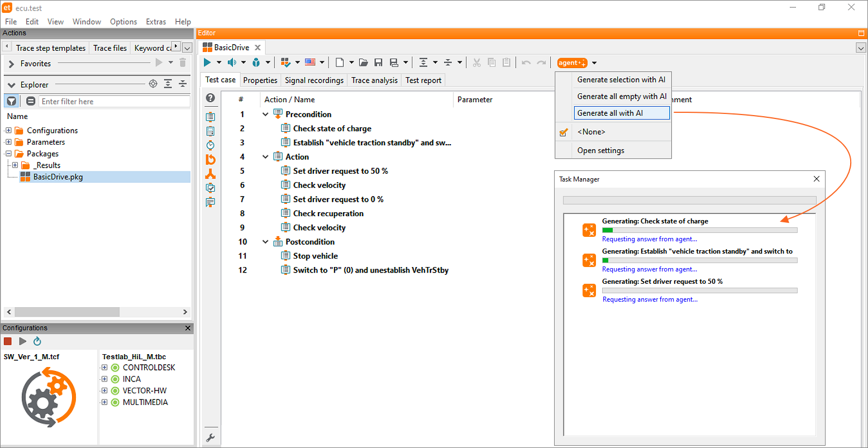Click the Reload configuration refresh icon
Screen dimensions: 868x448
[37, 341]
